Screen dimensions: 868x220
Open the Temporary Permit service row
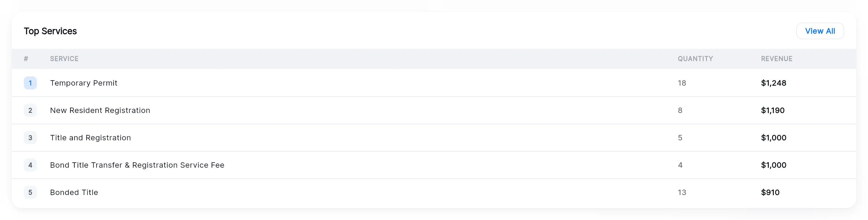[434, 83]
